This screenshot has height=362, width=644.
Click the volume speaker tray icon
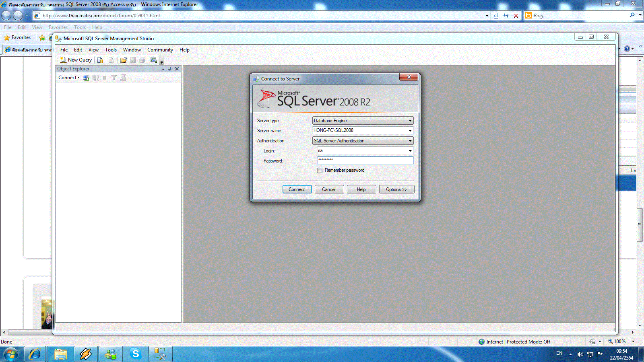pos(580,354)
